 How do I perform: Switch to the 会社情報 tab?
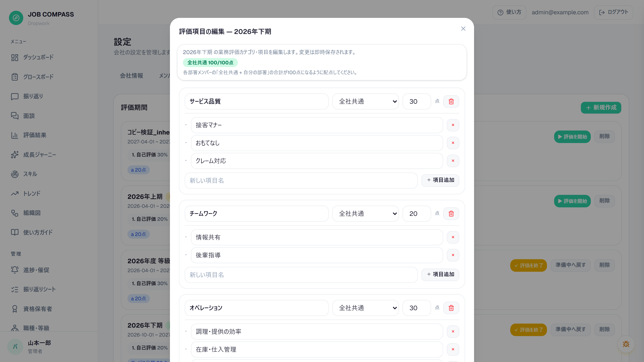pyautogui.click(x=131, y=76)
